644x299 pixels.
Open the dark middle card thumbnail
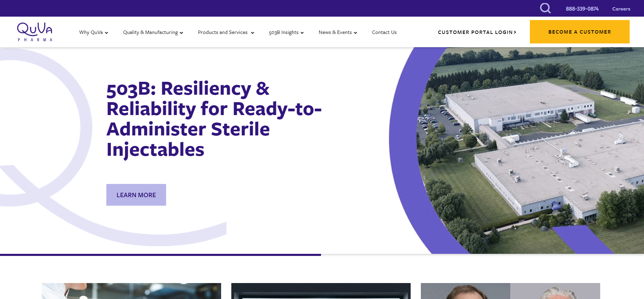point(321,291)
